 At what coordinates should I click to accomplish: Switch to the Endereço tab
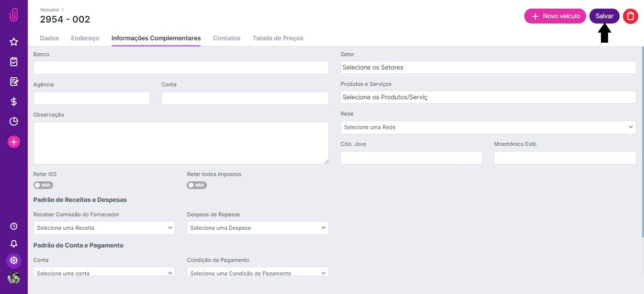point(85,38)
